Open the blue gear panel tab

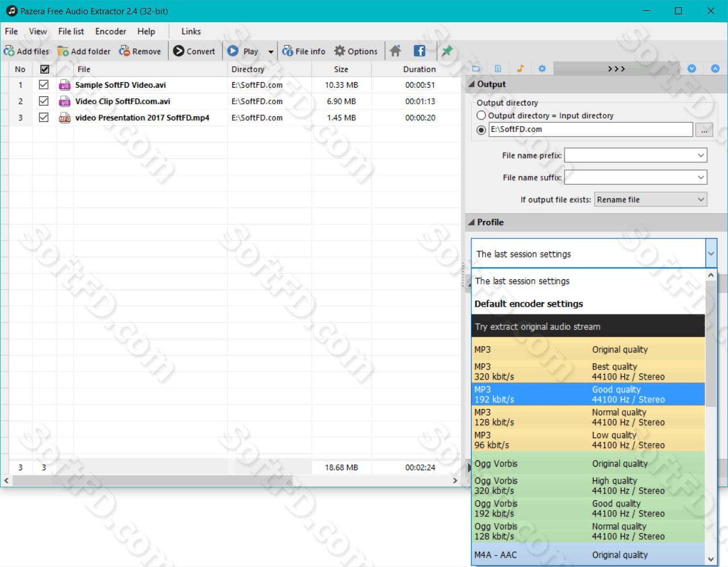[x=542, y=68]
